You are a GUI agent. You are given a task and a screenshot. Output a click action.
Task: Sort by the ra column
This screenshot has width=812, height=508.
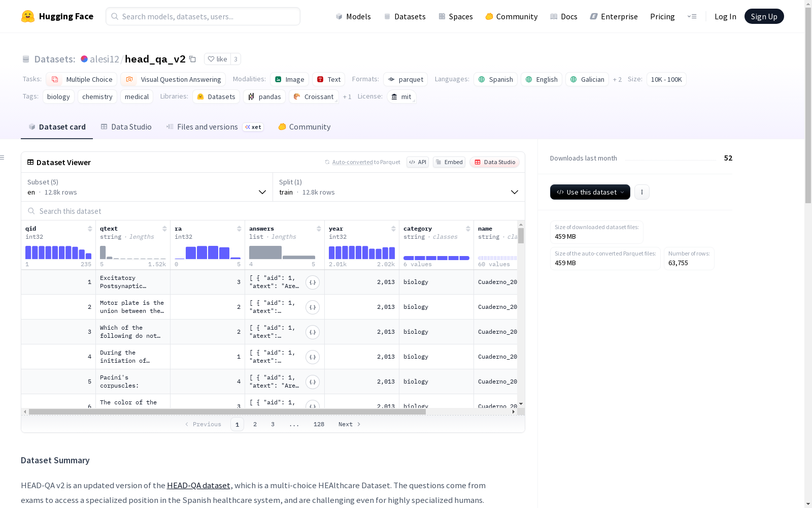click(x=239, y=229)
